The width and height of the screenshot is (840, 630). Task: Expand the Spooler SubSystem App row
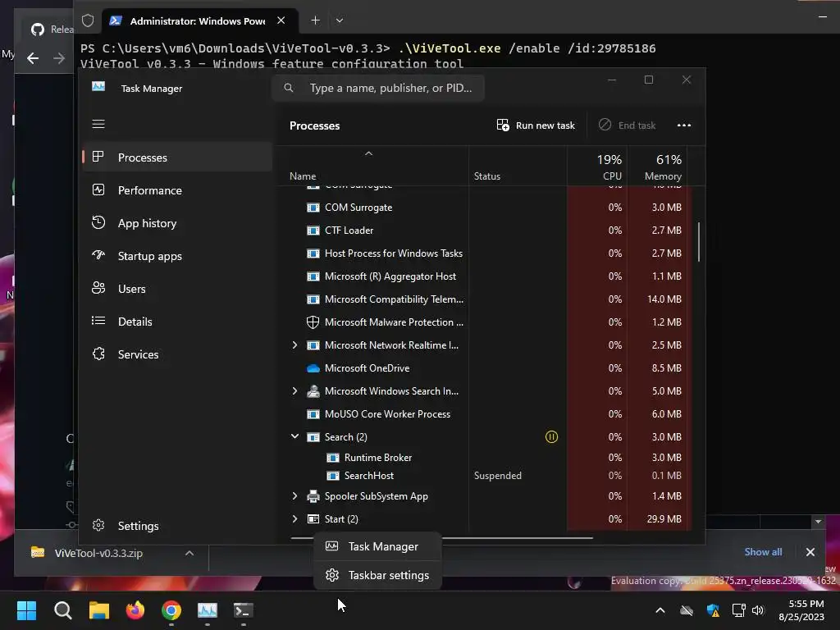[294, 496]
